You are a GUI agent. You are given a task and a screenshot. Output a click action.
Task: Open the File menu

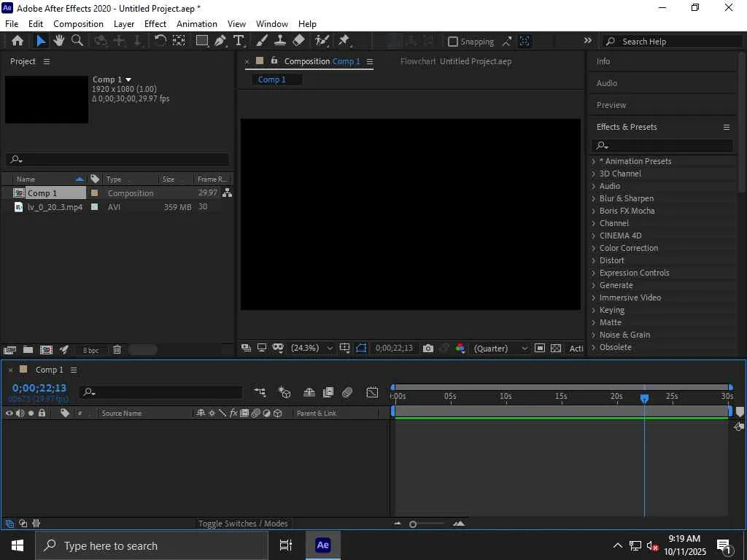[x=12, y=24]
